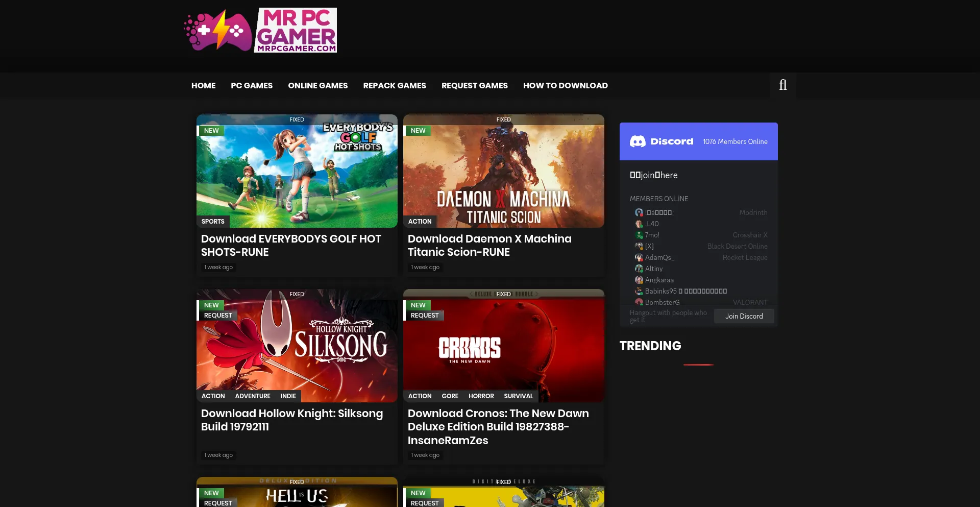Open the search icon in navigation bar
Viewport: 980px width, 507px height.
[x=783, y=85]
